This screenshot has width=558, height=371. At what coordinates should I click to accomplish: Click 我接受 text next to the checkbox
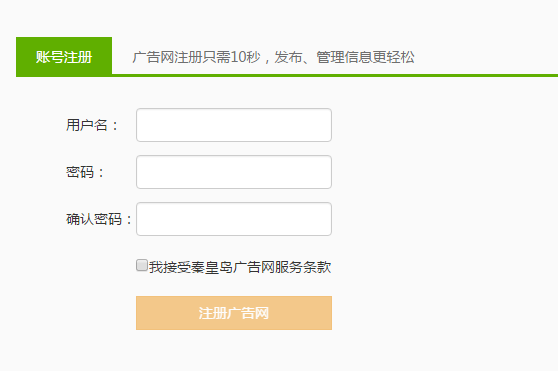(170, 267)
